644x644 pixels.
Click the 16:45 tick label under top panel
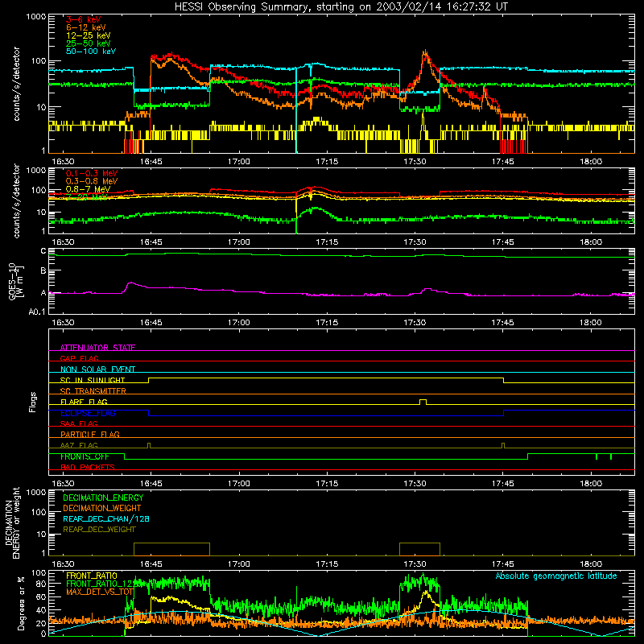pyautogui.click(x=151, y=162)
